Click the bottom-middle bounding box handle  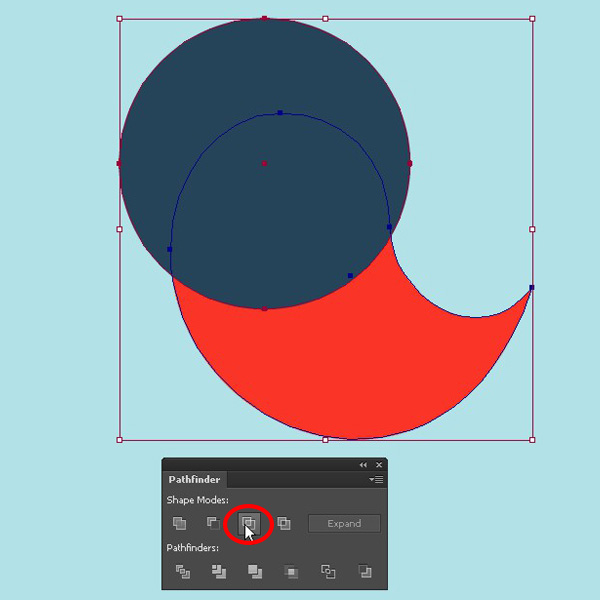pyautogui.click(x=325, y=440)
